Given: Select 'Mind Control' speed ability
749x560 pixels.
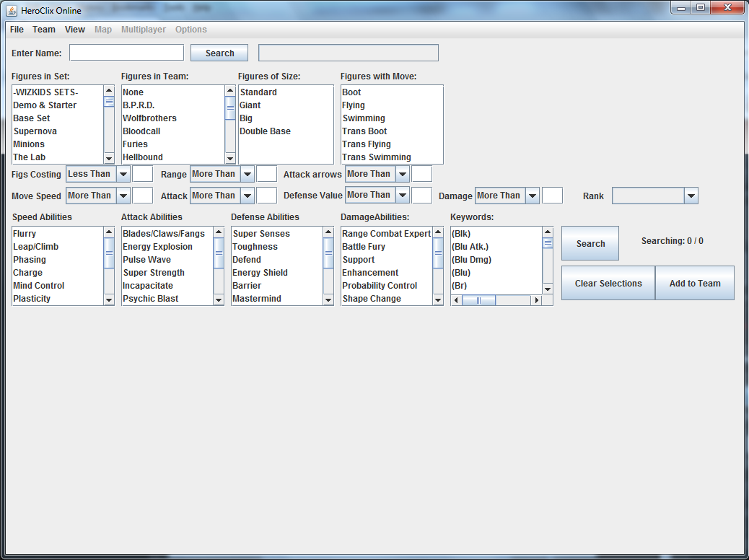Looking at the screenshot, I should (57, 285).
